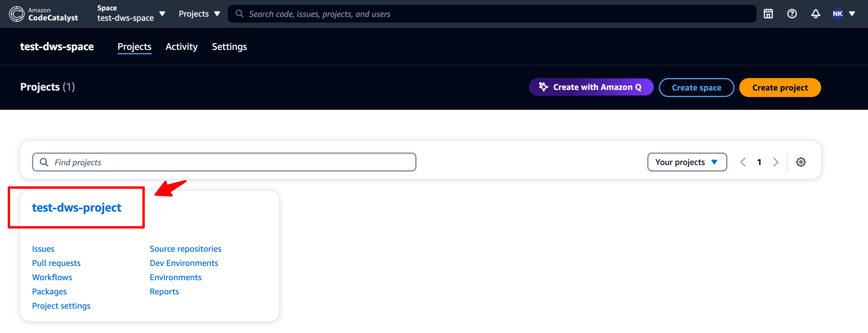Click the Create space button
The width and height of the screenshot is (868, 333).
pos(696,88)
